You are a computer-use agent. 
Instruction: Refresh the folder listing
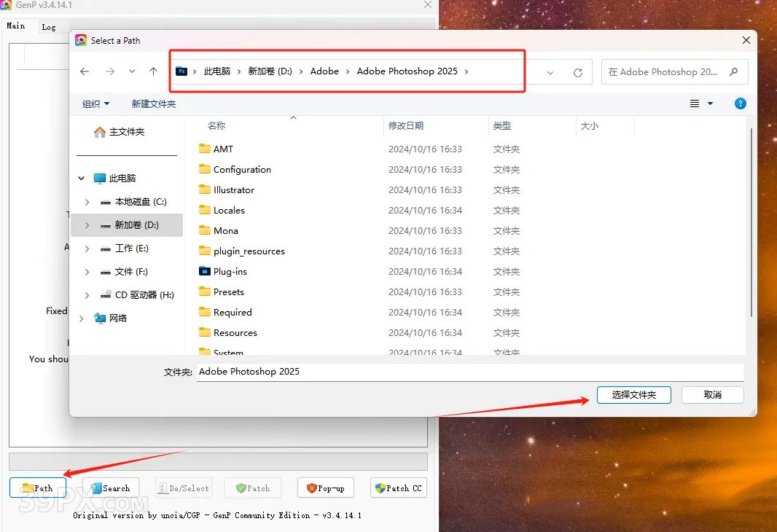(578, 73)
